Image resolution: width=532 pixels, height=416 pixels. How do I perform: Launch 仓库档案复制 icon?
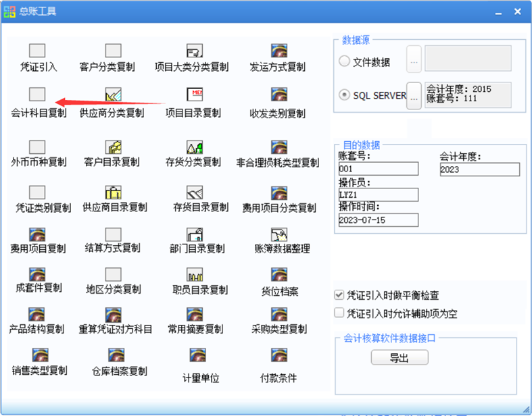point(116,355)
